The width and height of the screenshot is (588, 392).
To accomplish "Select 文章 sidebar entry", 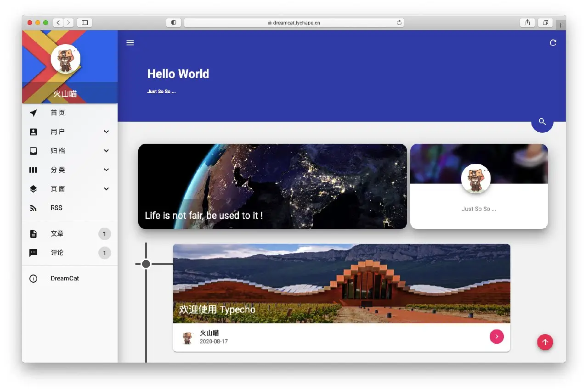I will (x=57, y=234).
